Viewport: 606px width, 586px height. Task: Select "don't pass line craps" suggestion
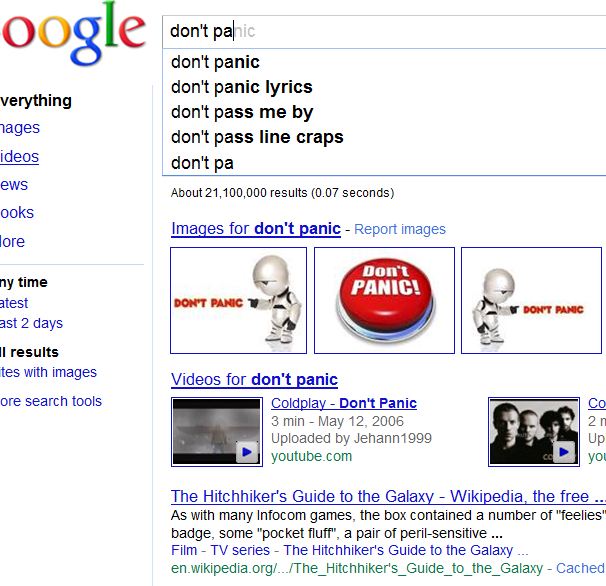tap(256, 137)
